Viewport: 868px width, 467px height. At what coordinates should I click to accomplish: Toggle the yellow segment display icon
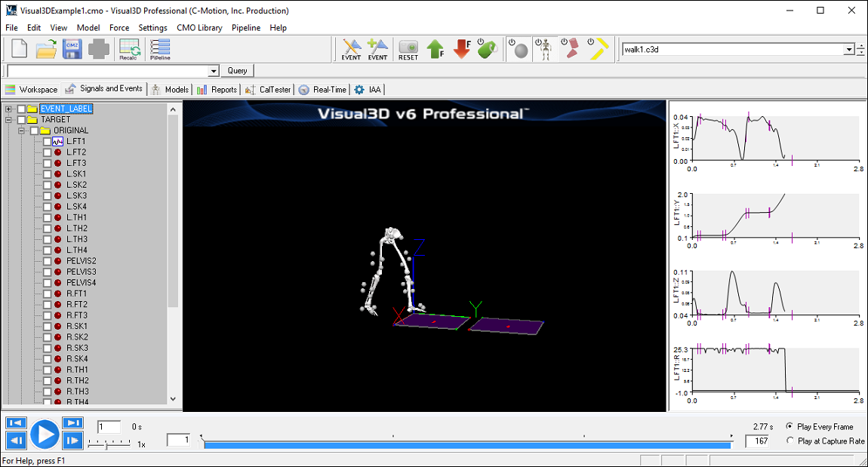[598, 49]
